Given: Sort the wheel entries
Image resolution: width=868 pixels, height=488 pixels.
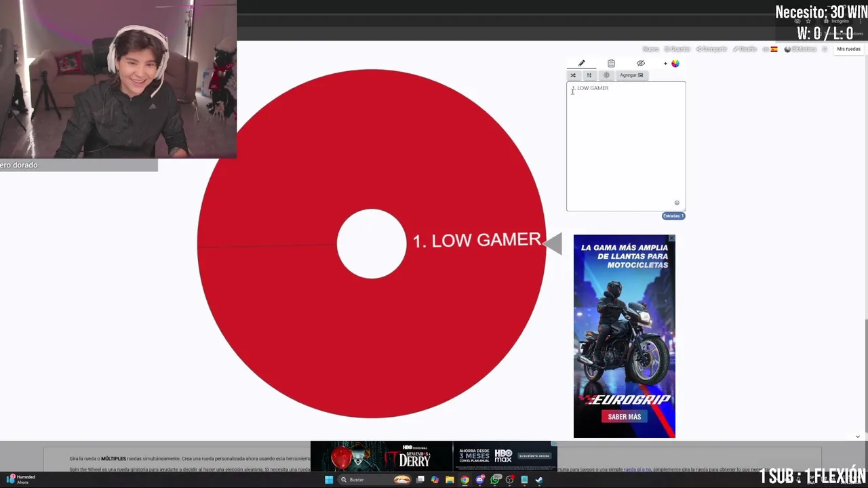Looking at the screenshot, I should point(589,75).
